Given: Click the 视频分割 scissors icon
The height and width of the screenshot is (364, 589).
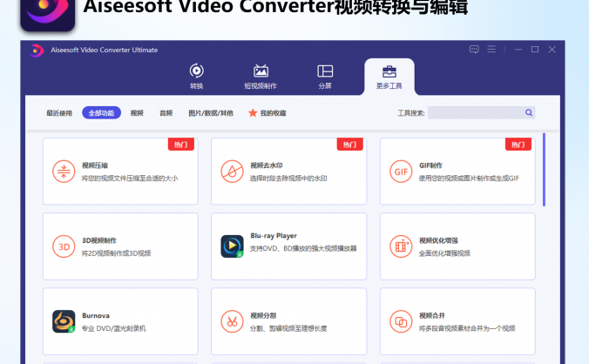Looking at the screenshot, I should [232, 321].
